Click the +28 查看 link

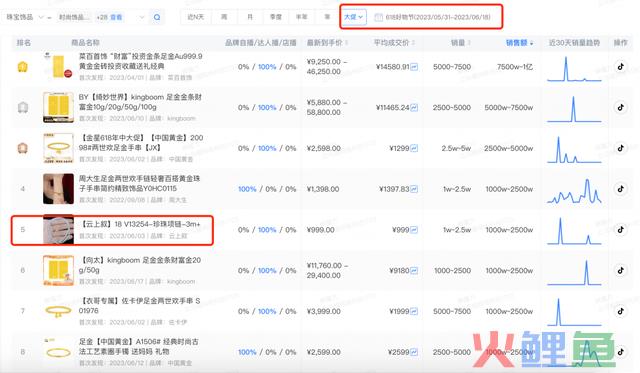(109, 17)
